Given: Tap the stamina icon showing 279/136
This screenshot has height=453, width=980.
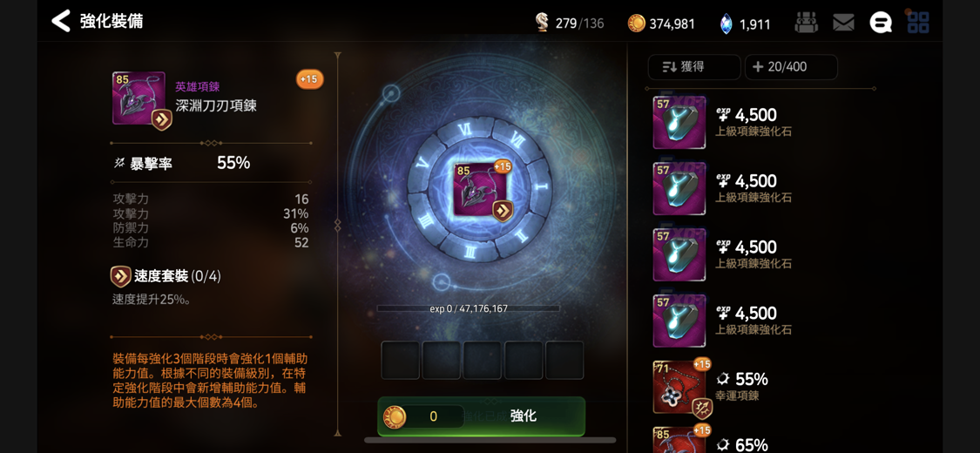Looking at the screenshot, I should 542,24.
